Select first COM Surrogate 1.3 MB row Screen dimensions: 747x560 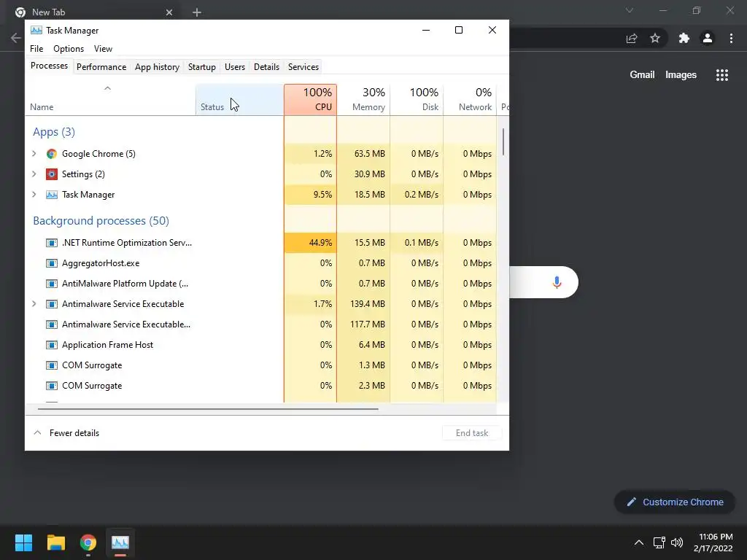coord(261,366)
